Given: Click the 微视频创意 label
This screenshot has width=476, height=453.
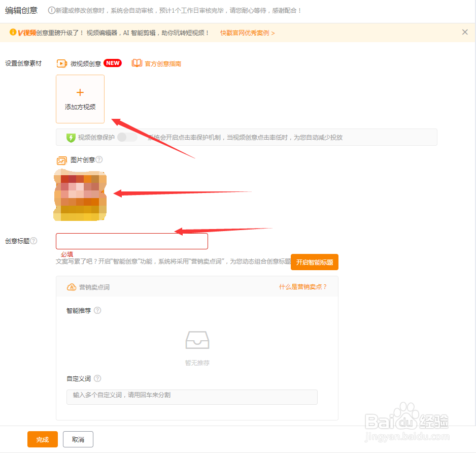Looking at the screenshot, I should pos(86,64).
